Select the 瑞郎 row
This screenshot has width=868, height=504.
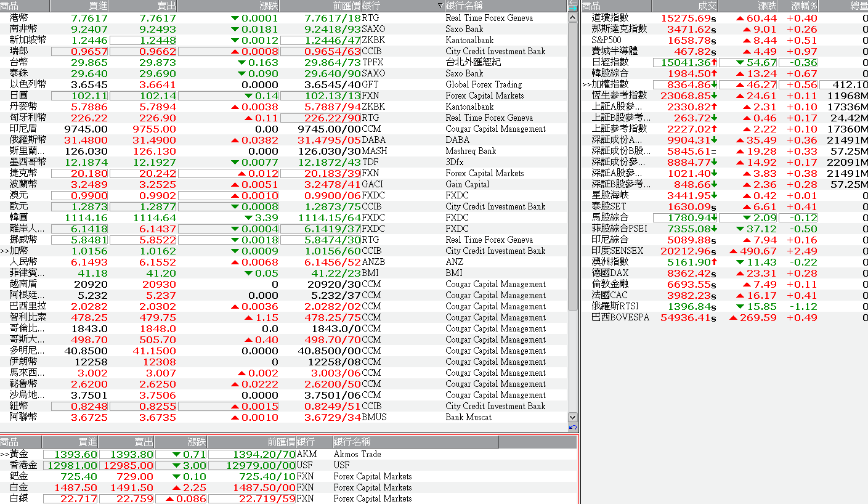(x=283, y=51)
